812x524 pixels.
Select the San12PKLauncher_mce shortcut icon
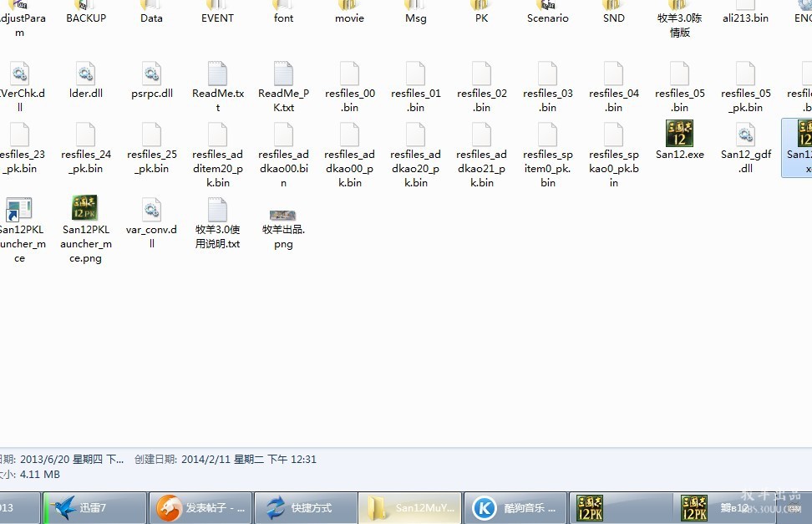(x=18, y=209)
